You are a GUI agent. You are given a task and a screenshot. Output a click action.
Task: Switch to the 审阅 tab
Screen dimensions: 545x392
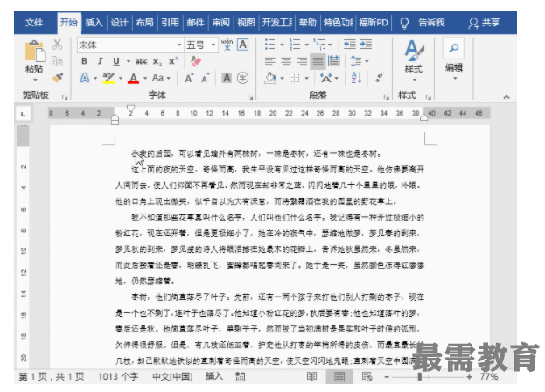221,23
